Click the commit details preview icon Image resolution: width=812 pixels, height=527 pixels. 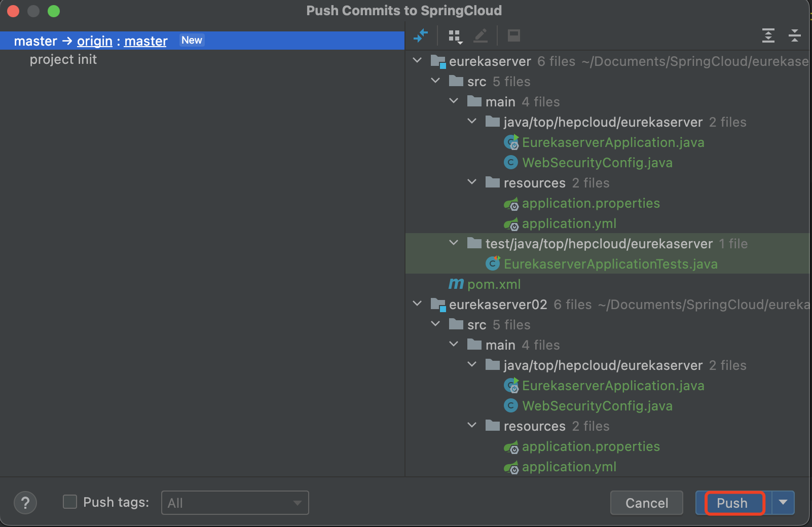(513, 35)
